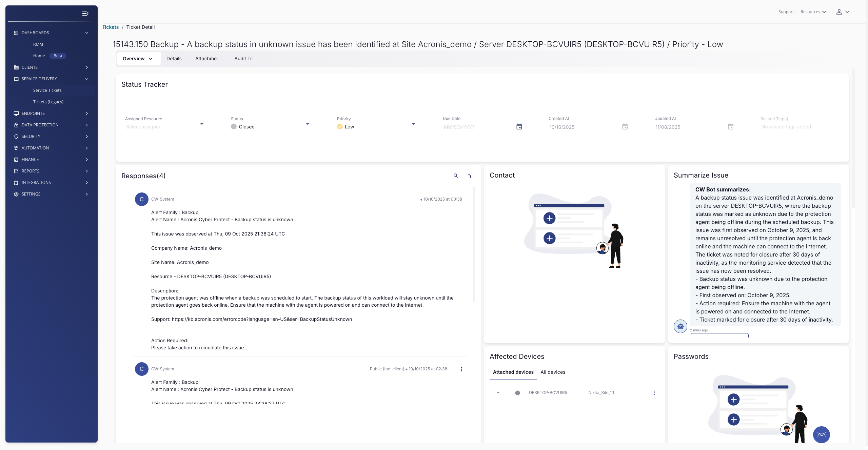Open the floating chat assistant button
The width and height of the screenshot is (868, 450).
821,434
